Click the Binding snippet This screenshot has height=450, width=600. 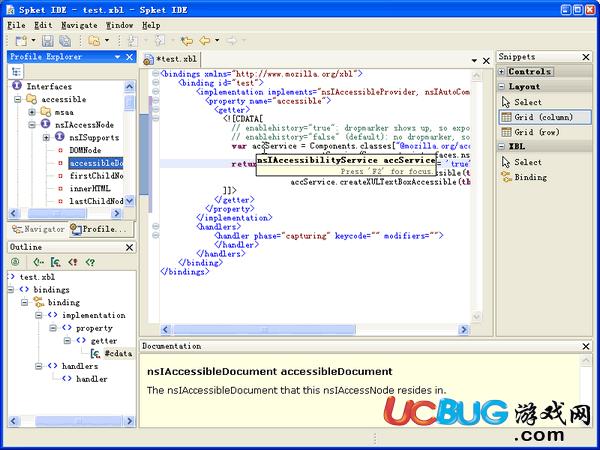524,177
